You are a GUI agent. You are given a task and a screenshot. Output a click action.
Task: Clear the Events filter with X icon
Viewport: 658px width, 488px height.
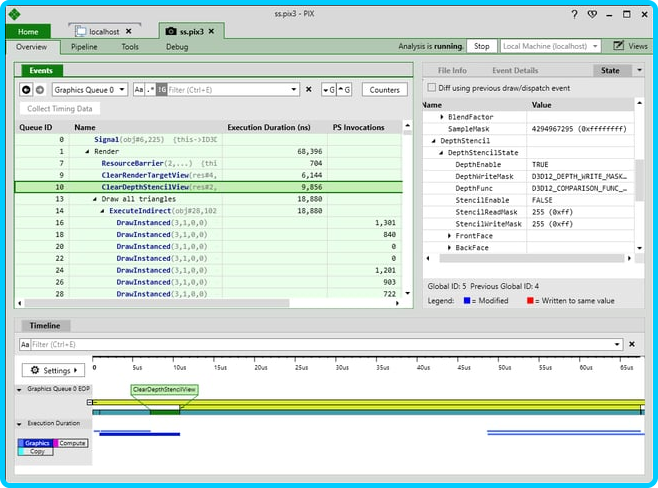308,90
